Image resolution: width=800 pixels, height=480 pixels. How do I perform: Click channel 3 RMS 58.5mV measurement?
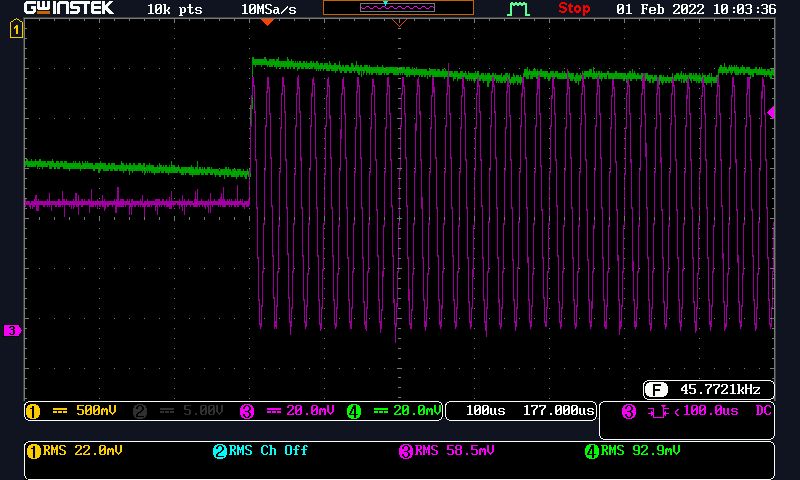pyautogui.click(x=446, y=451)
